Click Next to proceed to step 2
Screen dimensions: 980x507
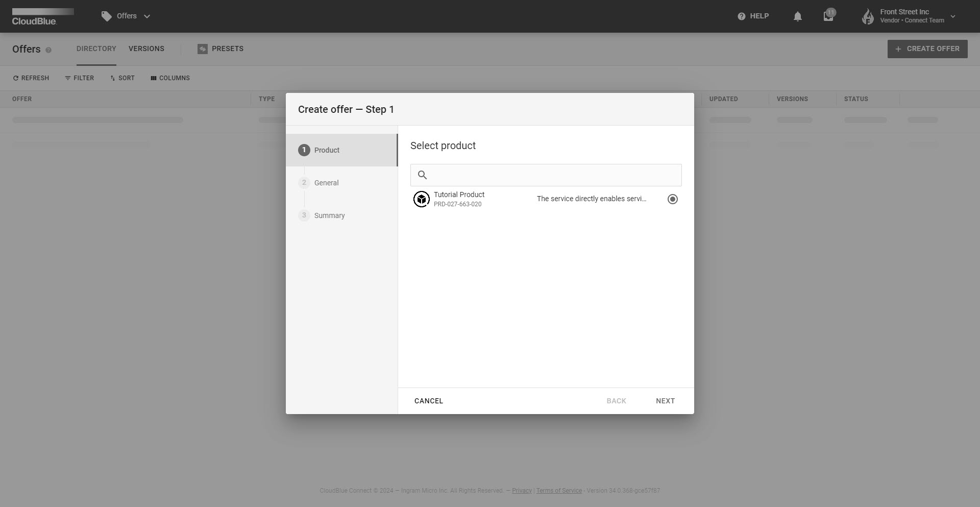coord(665,401)
